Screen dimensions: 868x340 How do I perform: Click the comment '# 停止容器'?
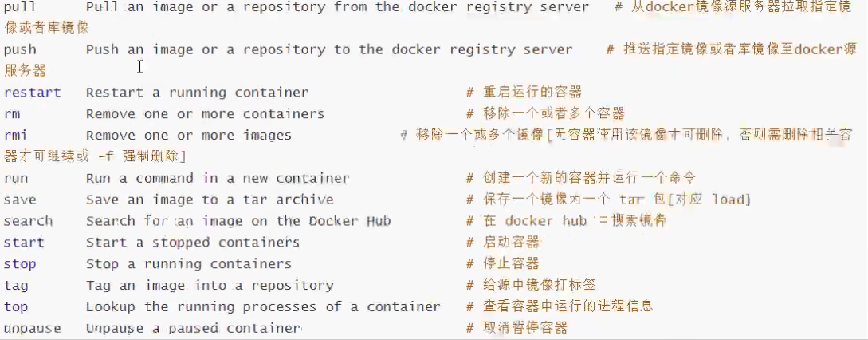503,264
